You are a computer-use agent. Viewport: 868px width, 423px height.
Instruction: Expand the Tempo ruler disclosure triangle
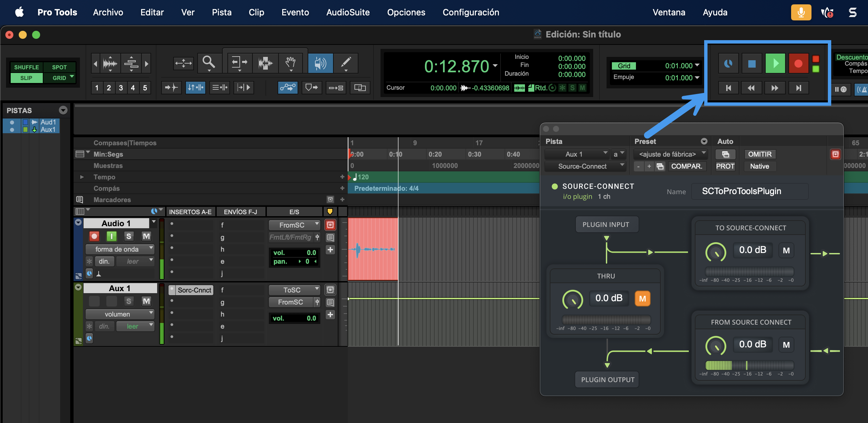pyautogui.click(x=82, y=177)
